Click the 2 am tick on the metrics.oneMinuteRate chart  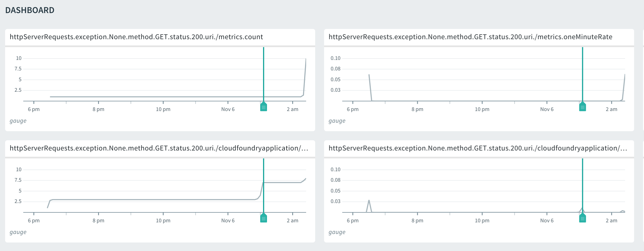point(611,109)
